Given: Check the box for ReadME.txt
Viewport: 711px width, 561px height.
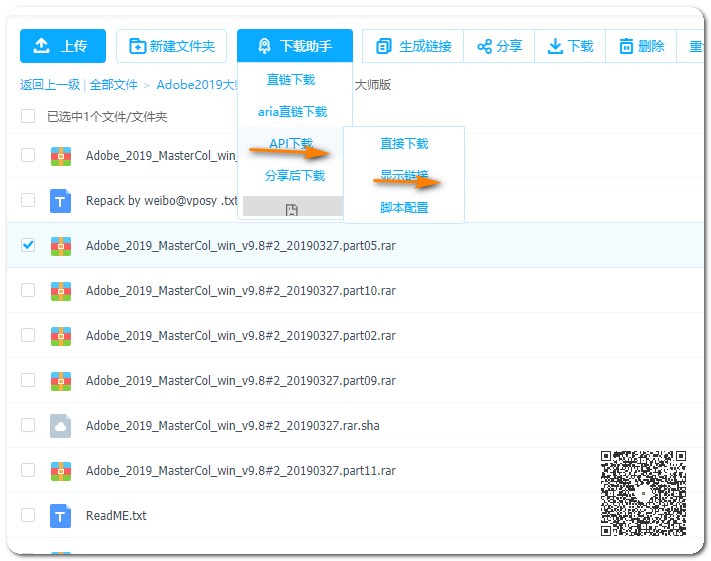Looking at the screenshot, I should coord(28,515).
